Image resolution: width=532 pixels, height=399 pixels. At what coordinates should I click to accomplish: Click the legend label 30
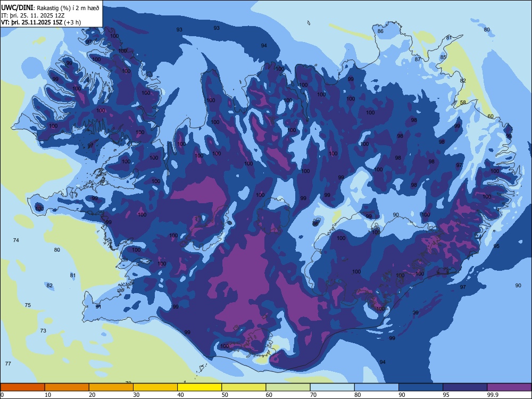click(x=136, y=395)
